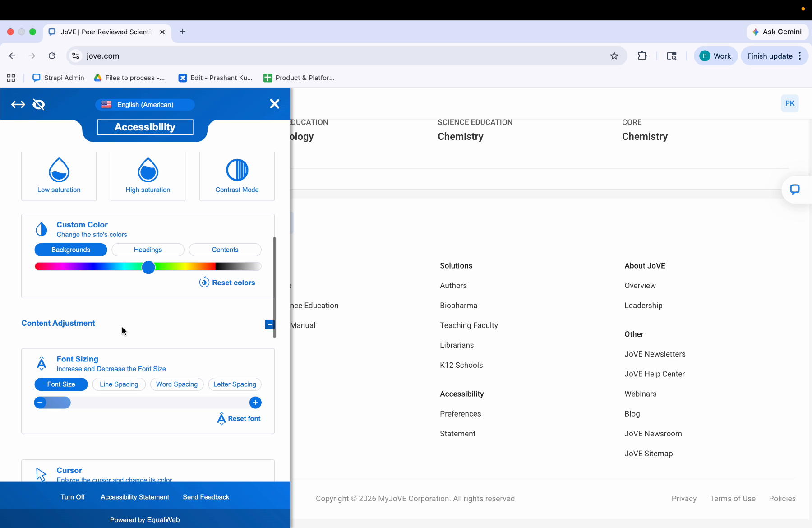Open JoVE Help Center link
Viewport: 812px width, 528px height.
[x=655, y=374]
